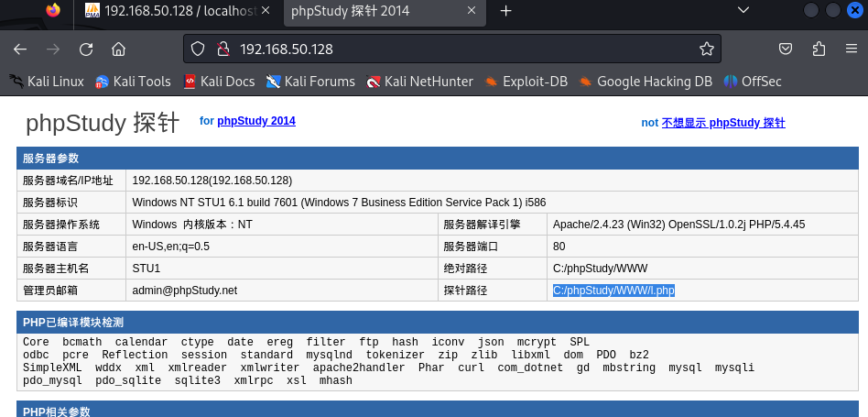Click the 探针路径 label cell
The width and height of the screenshot is (868, 417).
click(x=493, y=291)
